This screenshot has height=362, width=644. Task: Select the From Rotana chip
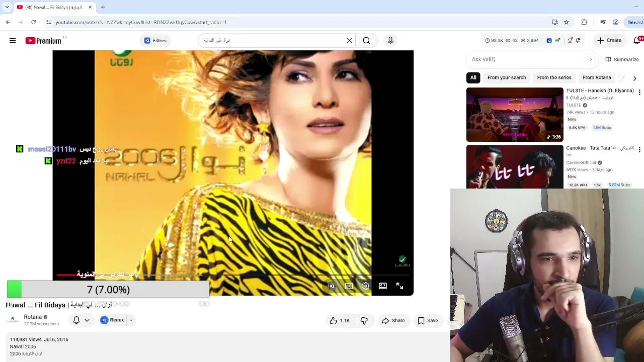coord(597,77)
